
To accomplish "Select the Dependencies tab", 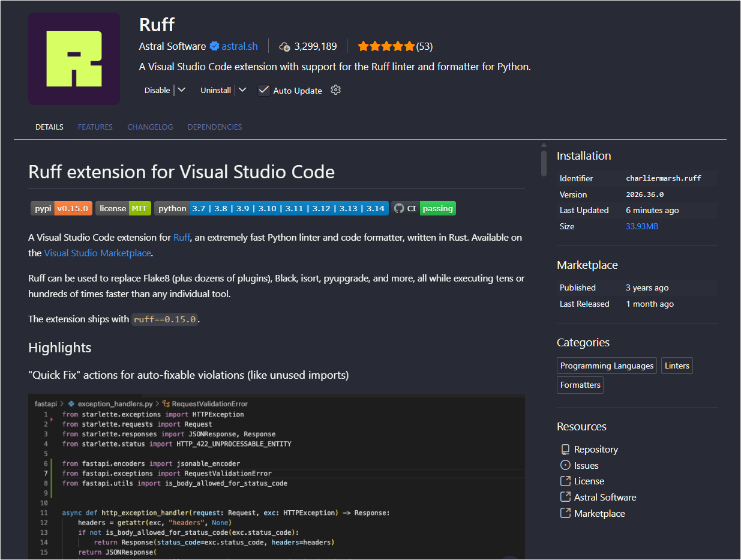I will (x=215, y=127).
